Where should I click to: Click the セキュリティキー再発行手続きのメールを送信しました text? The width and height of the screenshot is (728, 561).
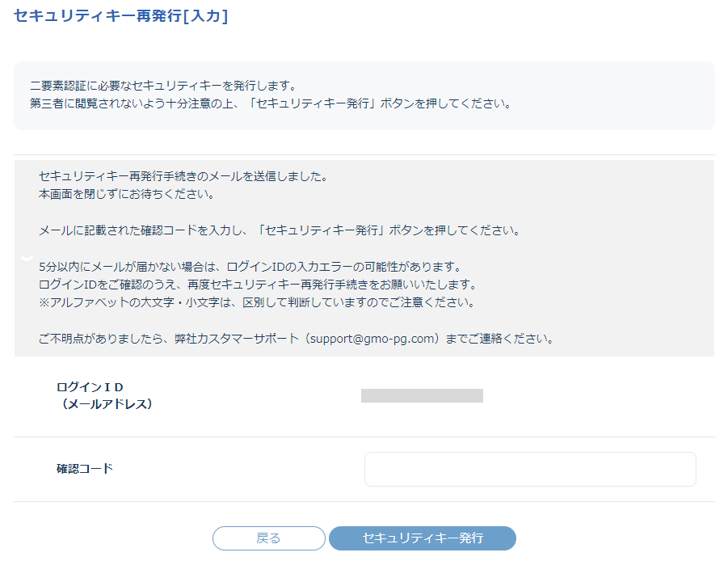tap(183, 176)
